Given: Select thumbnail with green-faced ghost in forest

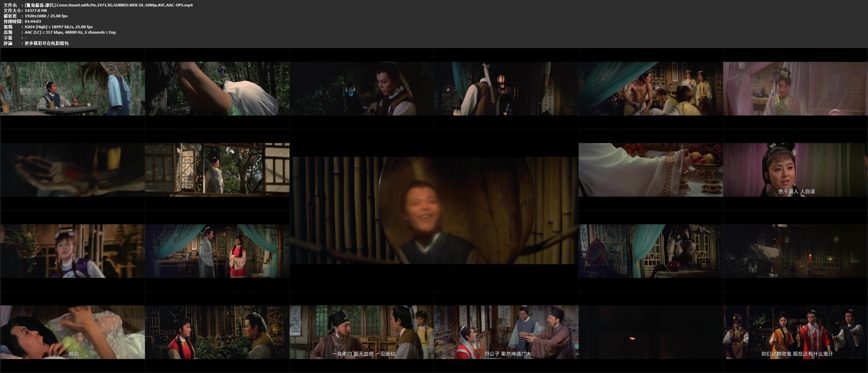Looking at the screenshot, I should click(361, 88).
